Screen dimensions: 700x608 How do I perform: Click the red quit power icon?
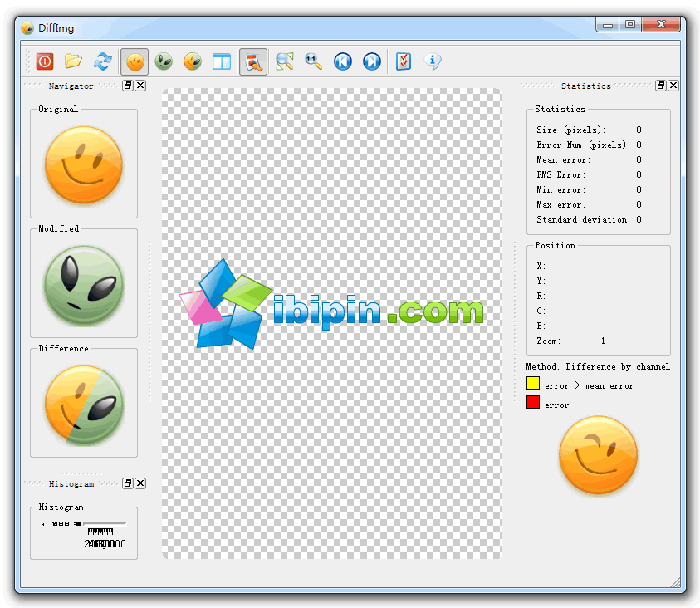pyautogui.click(x=45, y=61)
